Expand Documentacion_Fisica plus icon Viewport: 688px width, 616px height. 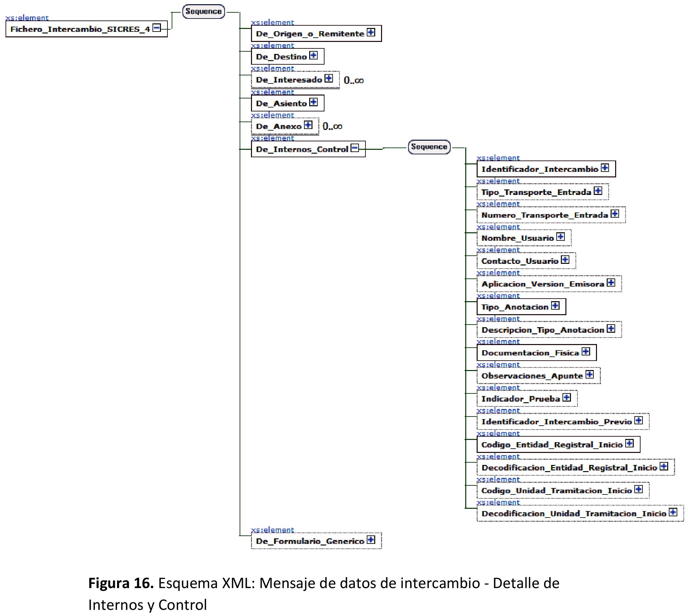click(x=586, y=352)
